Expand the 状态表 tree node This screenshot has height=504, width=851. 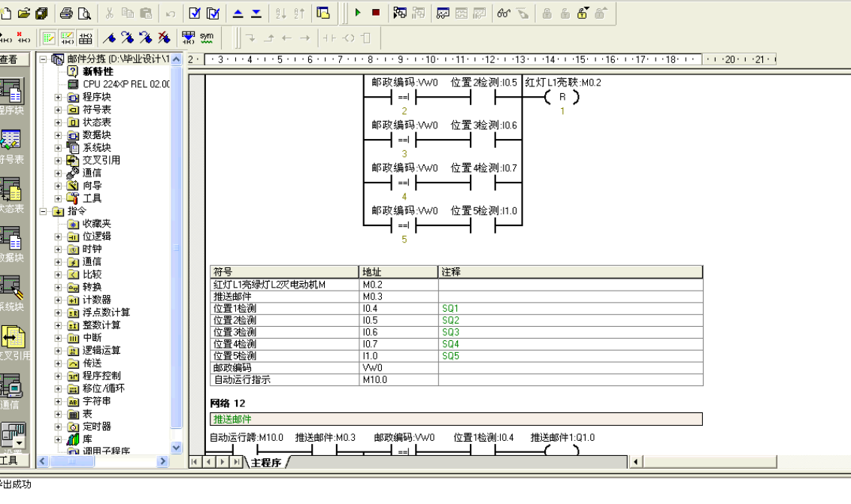pyautogui.click(x=58, y=122)
